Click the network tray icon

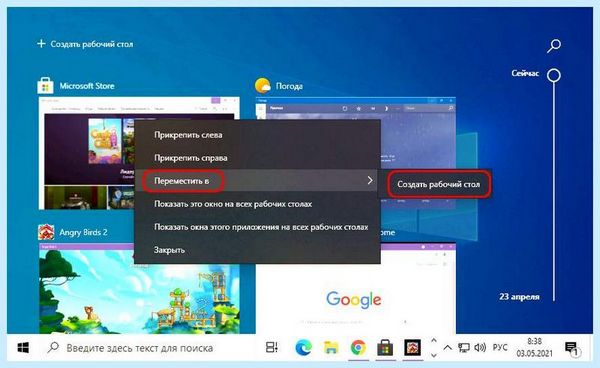(463, 347)
